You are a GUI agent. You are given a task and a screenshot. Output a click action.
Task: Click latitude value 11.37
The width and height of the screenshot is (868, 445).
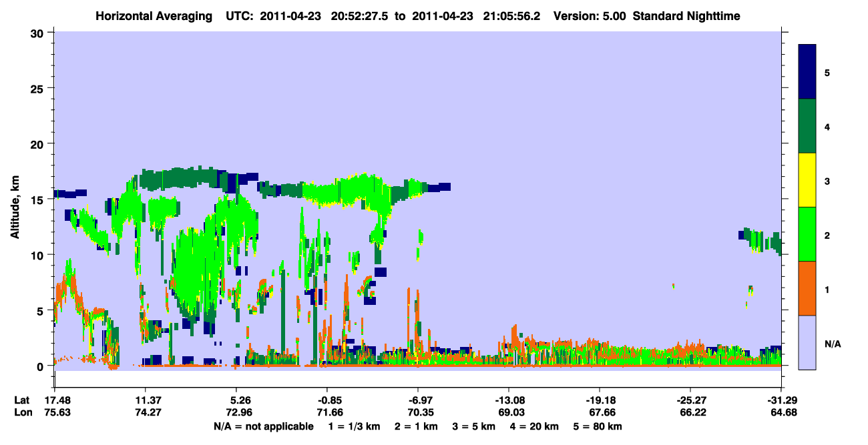145,400
